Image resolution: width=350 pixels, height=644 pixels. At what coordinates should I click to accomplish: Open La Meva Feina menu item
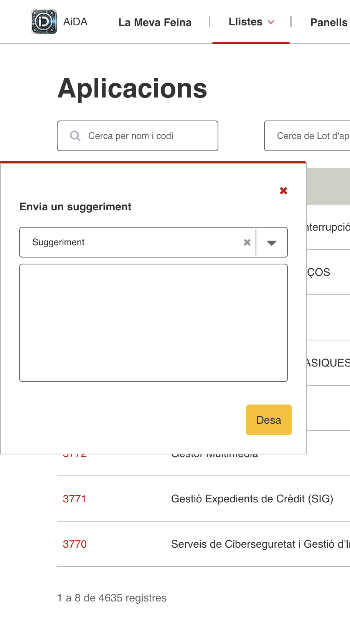[x=155, y=22]
